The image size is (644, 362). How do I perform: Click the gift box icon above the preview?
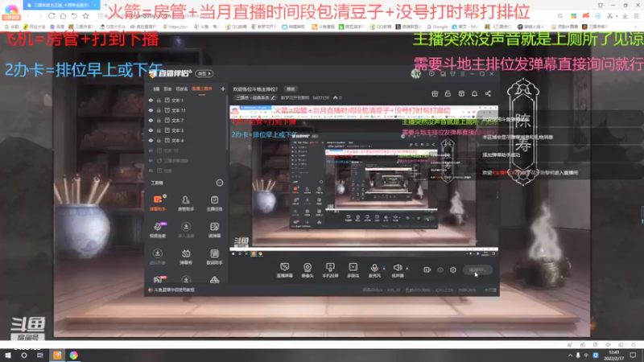pyautogui.click(x=435, y=93)
